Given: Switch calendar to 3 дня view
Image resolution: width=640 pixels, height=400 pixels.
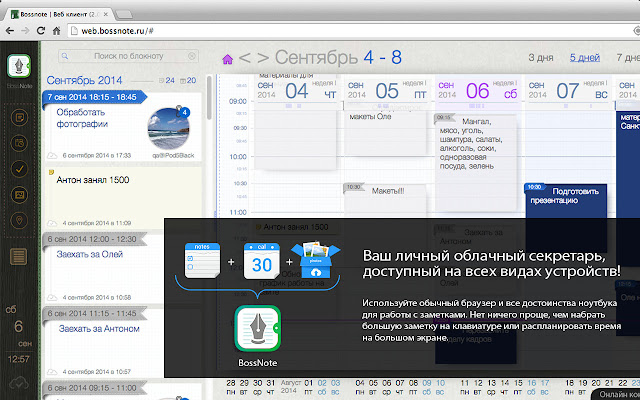Looking at the screenshot, I should [x=540, y=58].
